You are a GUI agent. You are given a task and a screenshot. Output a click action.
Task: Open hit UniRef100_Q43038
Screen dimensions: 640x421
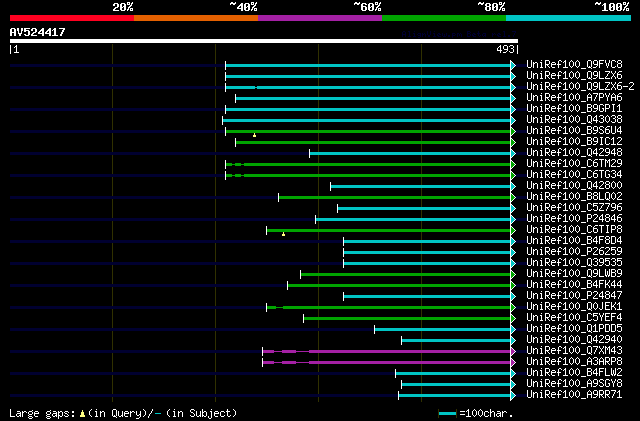(x=574, y=119)
